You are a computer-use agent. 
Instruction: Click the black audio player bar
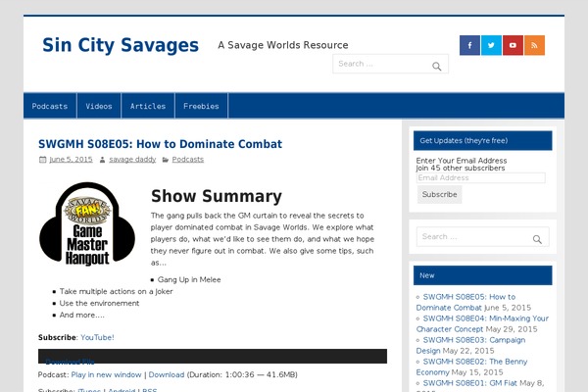tap(213, 356)
